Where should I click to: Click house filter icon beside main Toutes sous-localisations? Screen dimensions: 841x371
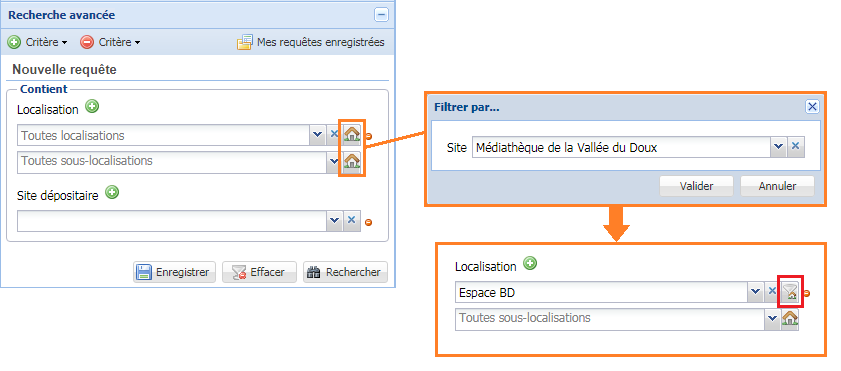pos(351,161)
